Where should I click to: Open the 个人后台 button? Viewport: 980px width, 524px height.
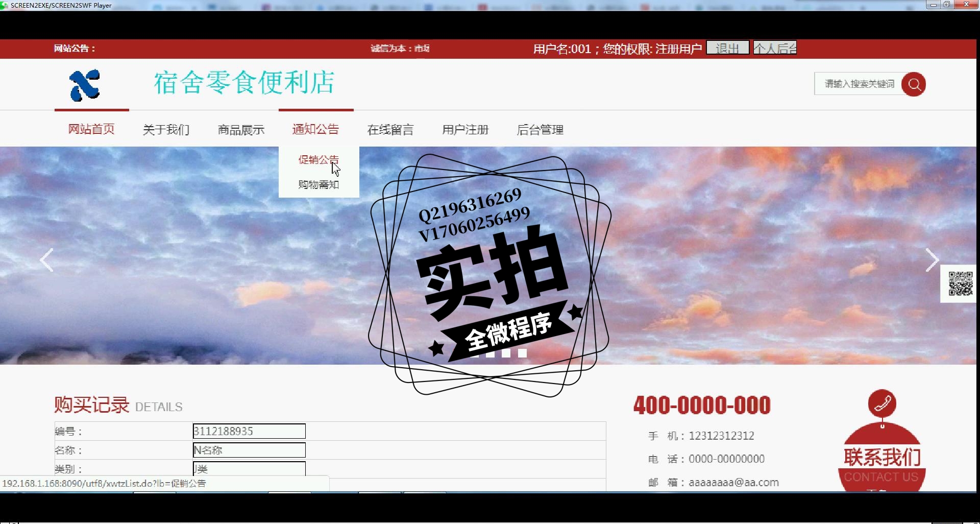pyautogui.click(x=775, y=48)
